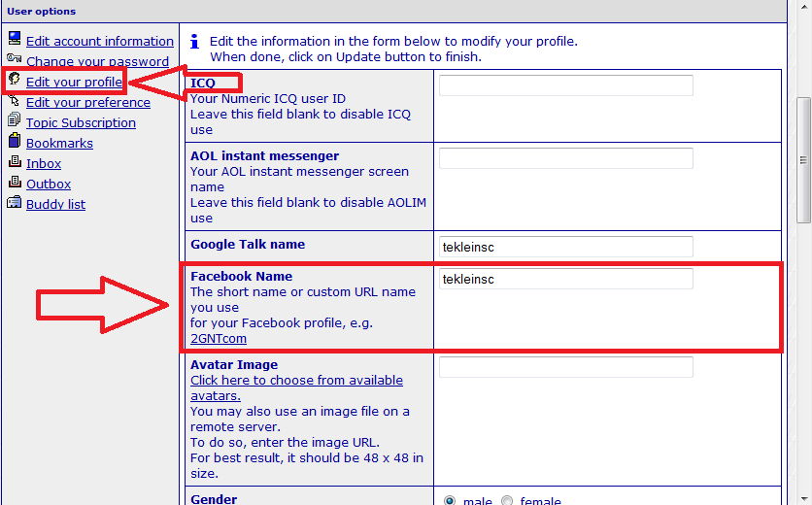Open Change your password link

click(x=97, y=61)
